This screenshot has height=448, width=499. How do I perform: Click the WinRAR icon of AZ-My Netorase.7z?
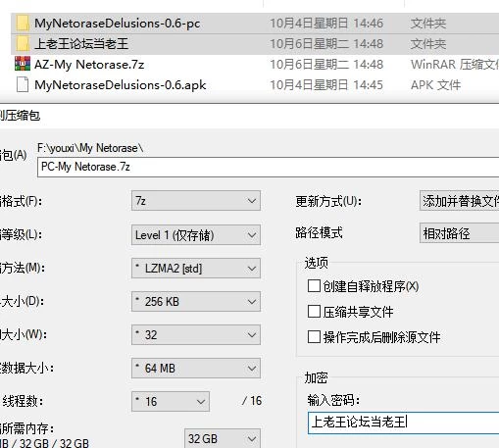coord(23,64)
